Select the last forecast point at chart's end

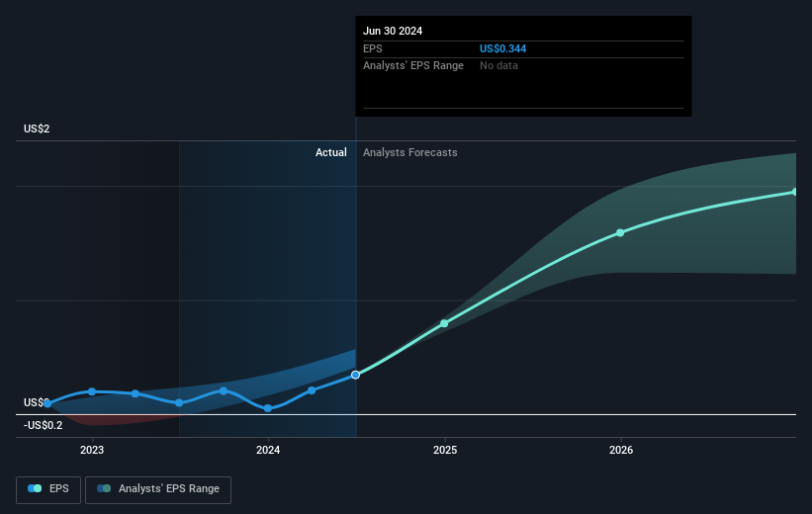tap(795, 192)
